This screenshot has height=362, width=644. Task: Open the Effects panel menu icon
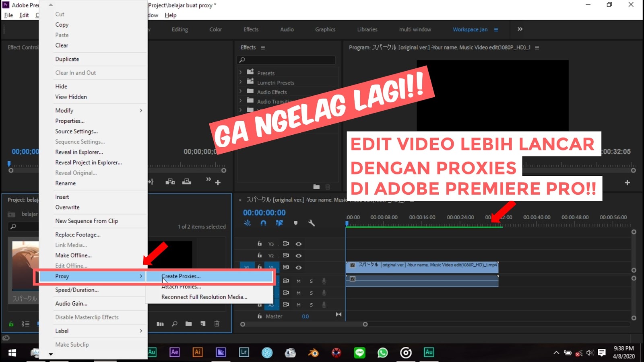[263, 47]
